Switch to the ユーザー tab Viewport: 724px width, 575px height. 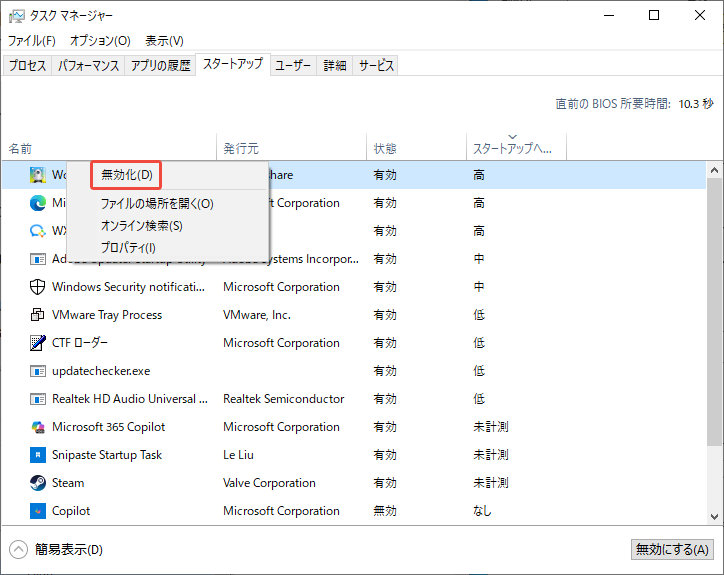[293, 66]
